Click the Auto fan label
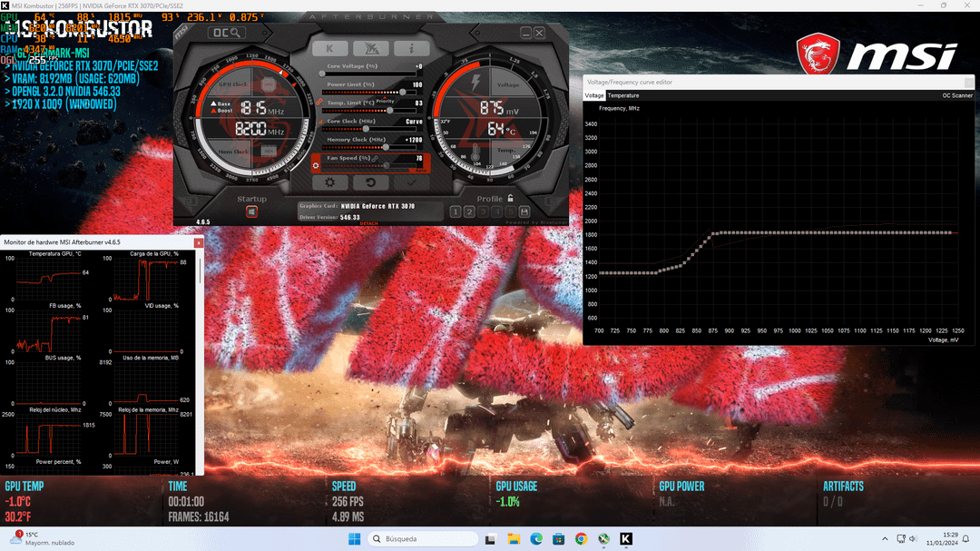Viewport: 980px width, 551px height. coord(421,170)
